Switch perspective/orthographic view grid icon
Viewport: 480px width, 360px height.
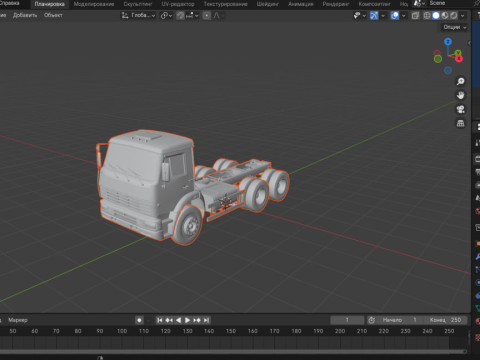[x=460, y=123]
